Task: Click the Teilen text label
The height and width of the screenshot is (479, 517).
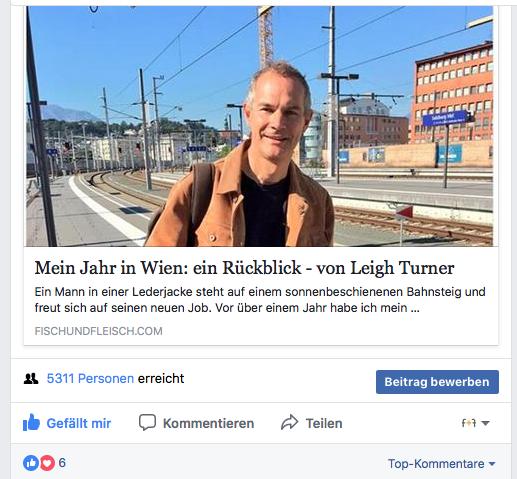Action: [324, 423]
